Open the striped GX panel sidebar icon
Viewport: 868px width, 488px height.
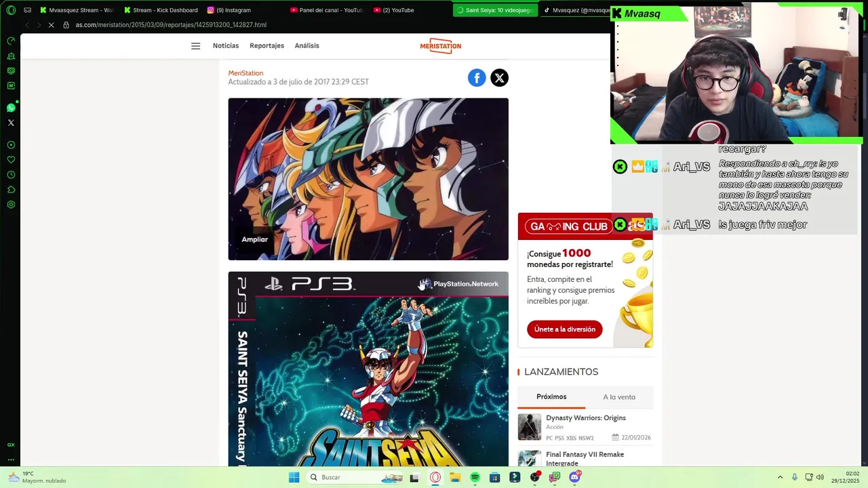11,70
